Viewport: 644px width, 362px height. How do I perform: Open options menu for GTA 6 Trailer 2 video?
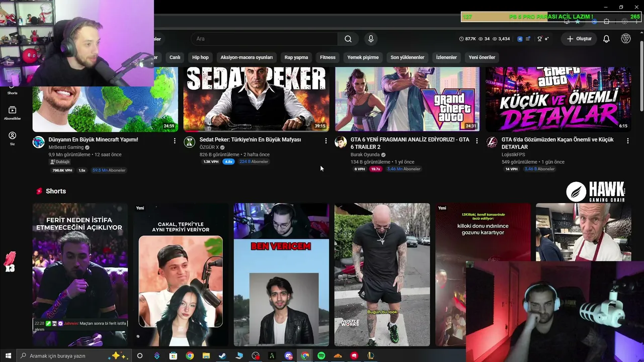(477, 141)
